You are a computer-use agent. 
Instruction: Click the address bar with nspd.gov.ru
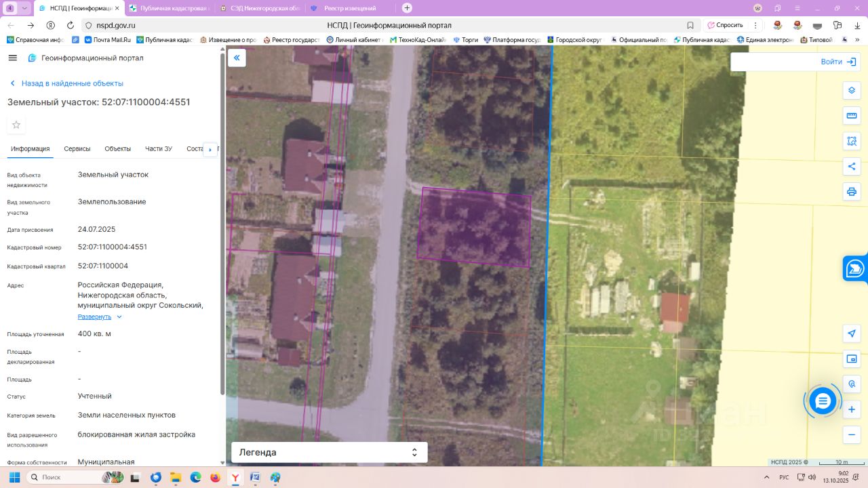[x=389, y=25]
